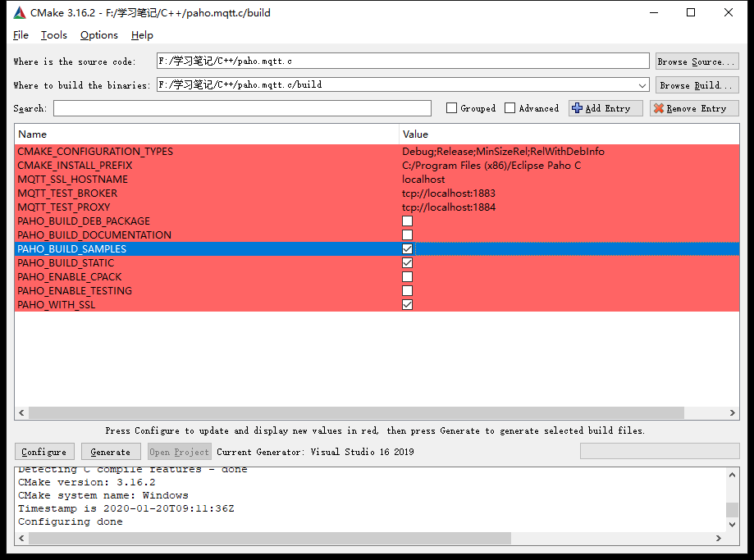Image resolution: width=754 pixels, height=560 pixels.
Task: Focus the source code path field
Action: click(403, 61)
